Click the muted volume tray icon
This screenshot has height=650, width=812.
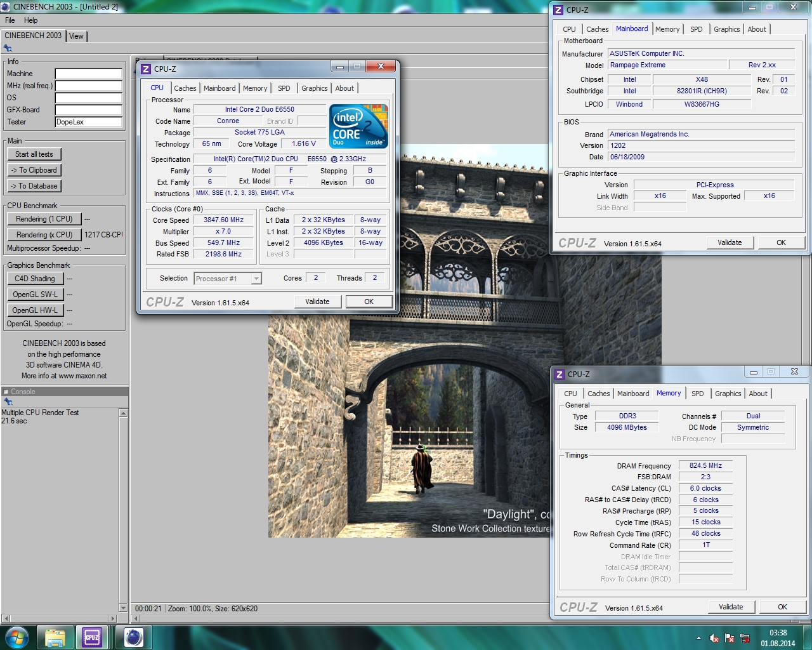click(x=714, y=638)
